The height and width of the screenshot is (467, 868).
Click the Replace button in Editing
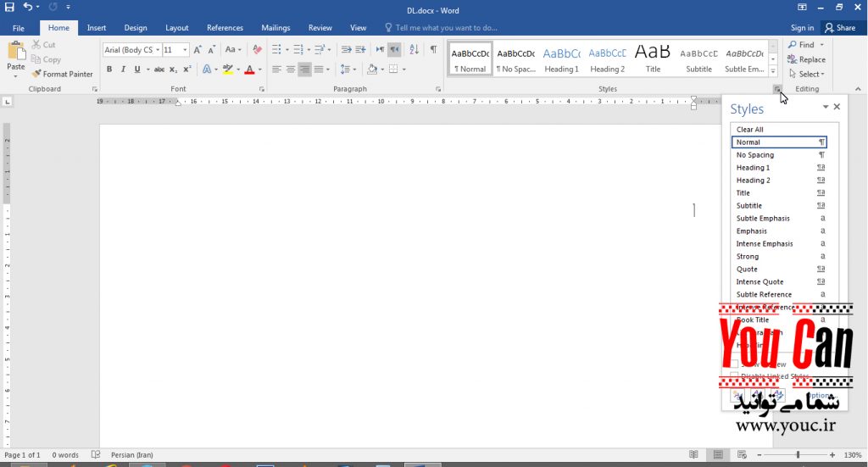point(806,59)
